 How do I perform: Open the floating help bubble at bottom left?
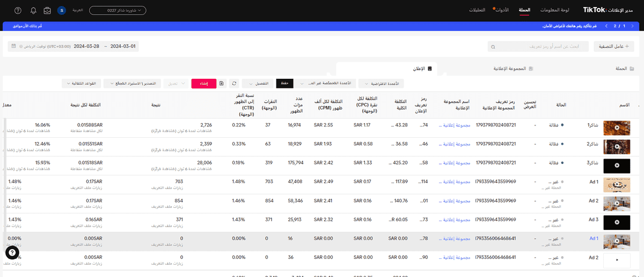coord(12,253)
